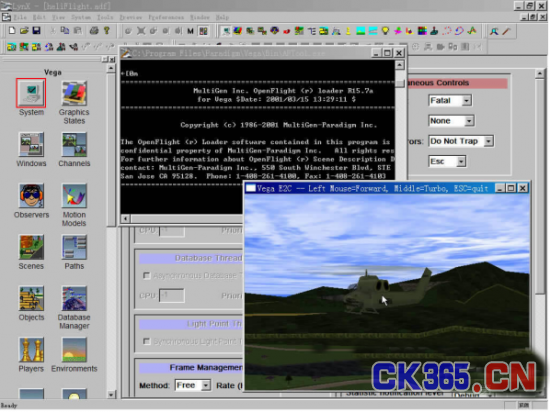
Task: Click the scroll-down arrow of Vega sidebar
Action: (111, 394)
